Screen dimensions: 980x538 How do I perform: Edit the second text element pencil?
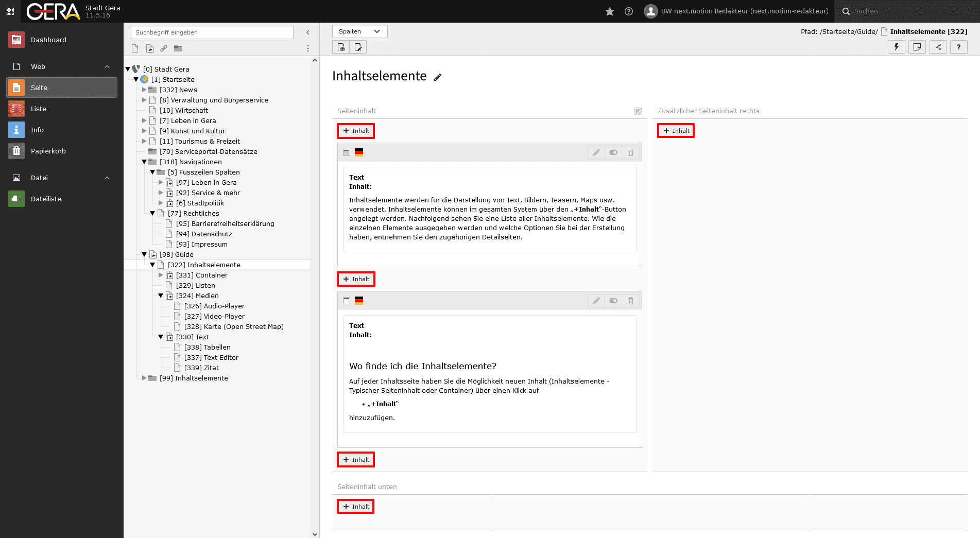(x=596, y=301)
